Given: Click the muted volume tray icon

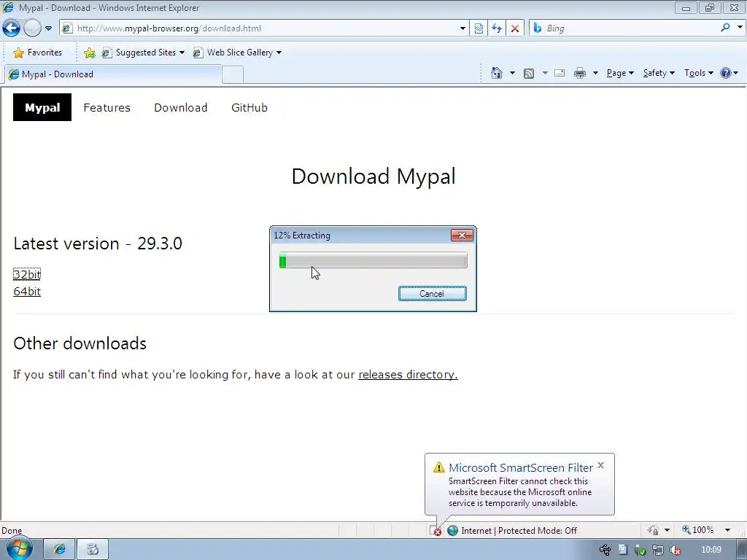Looking at the screenshot, I should (675, 550).
